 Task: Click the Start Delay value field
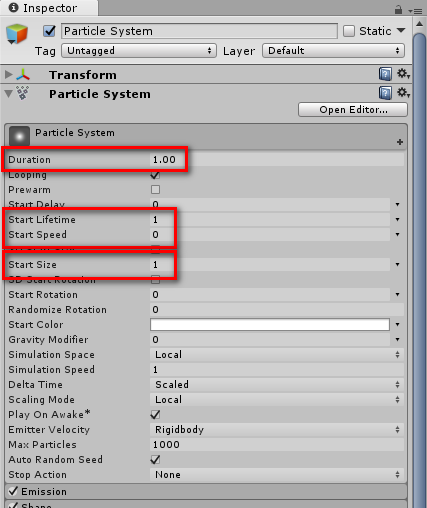tap(270, 204)
